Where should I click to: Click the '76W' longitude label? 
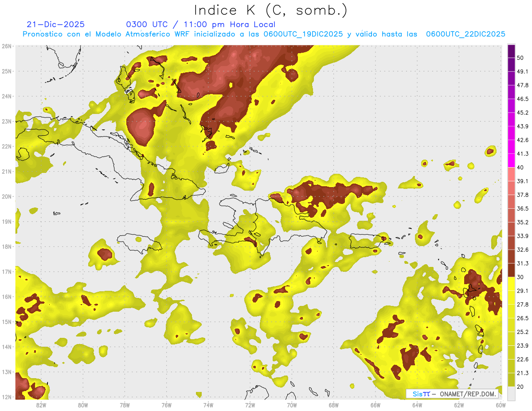pyautogui.click(x=167, y=405)
